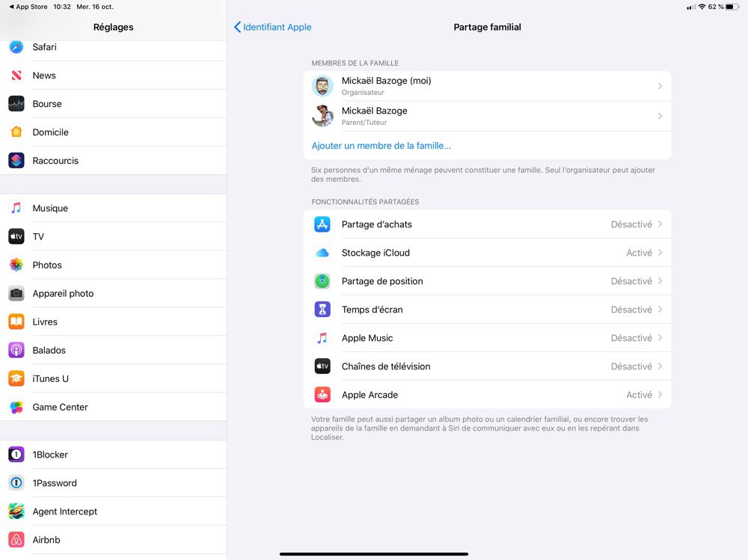The width and height of the screenshot is (748, 560).
Task: Select the Game Center icon
Action: point(16,407)
